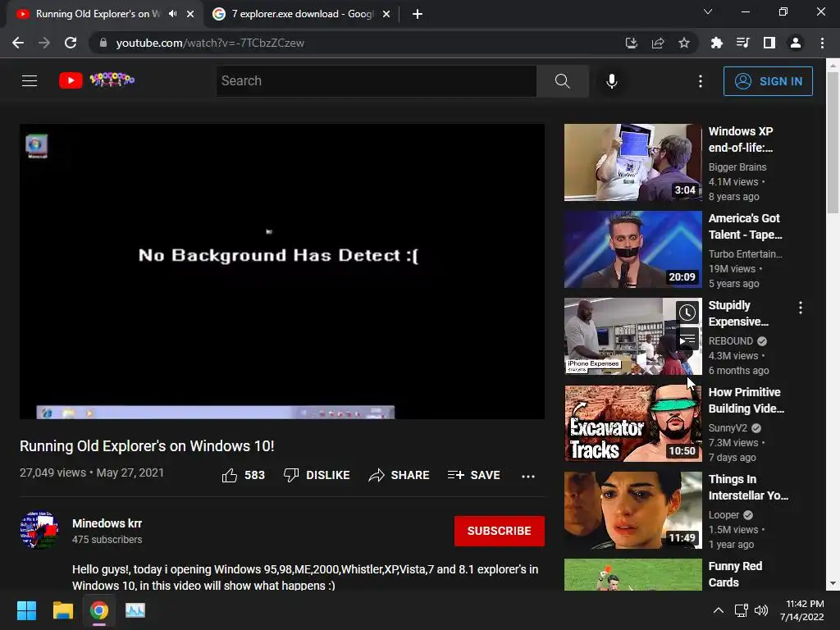840x630 pixels.
Task: Open the monitor app in taskbar
Action: pyautogui.click(x=135, y=610)
